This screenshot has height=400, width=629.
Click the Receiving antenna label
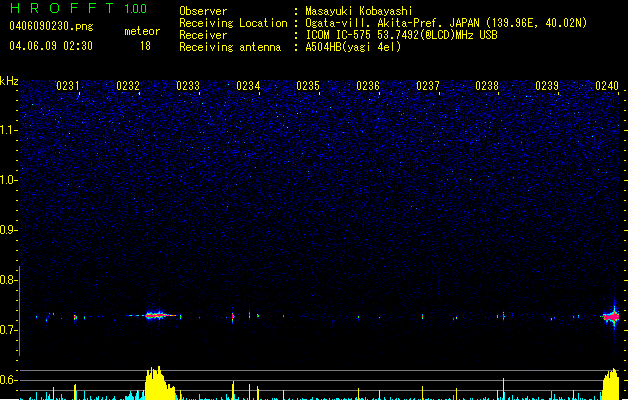click(x=230, y=47)
